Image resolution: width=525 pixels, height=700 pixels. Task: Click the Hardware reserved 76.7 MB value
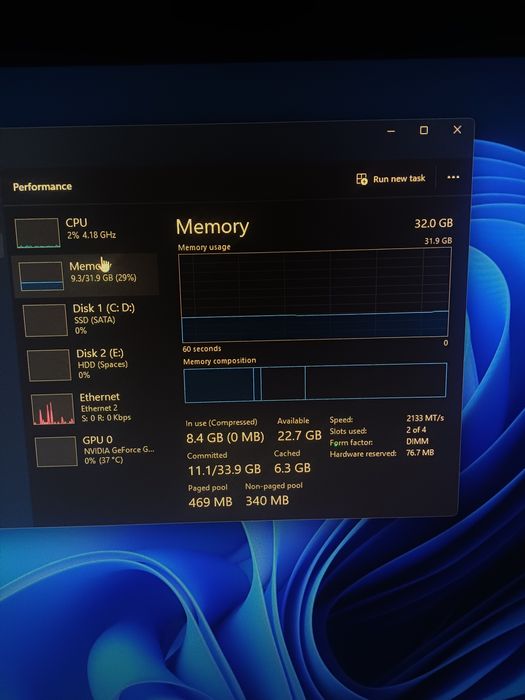pos(420,452)
